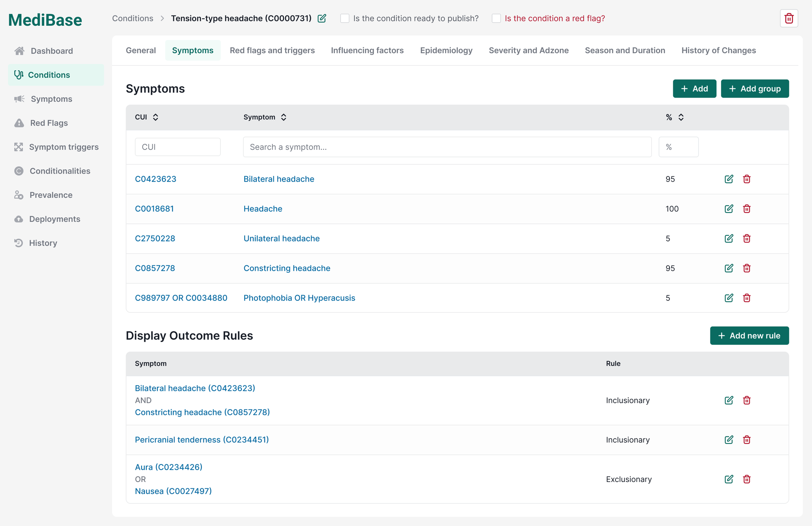The width and height of the screenshot is (812, 526).
Task: Edit the Bilateral AND Constricting headache rule
Action: [x=729, y=400]
